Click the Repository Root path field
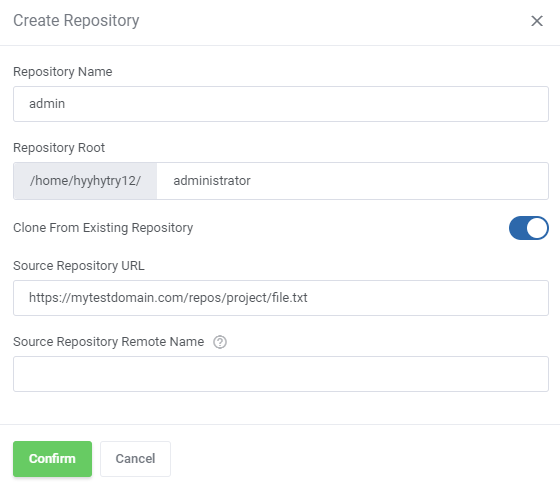 352,181
